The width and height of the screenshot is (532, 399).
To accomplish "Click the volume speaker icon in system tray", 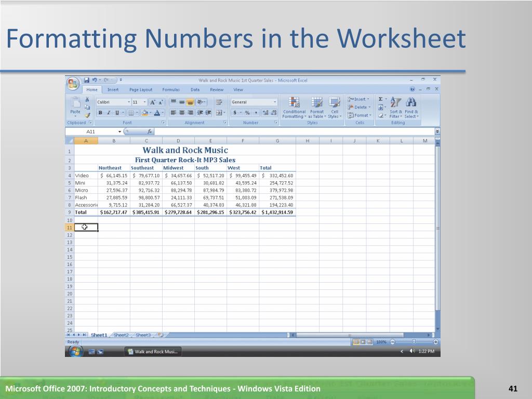I will point(412,351).
